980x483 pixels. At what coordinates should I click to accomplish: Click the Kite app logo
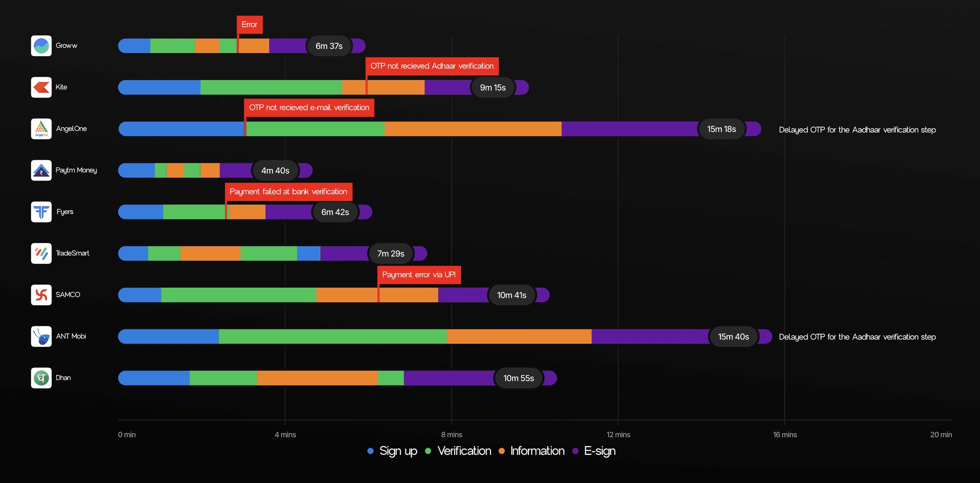(41, 87)
